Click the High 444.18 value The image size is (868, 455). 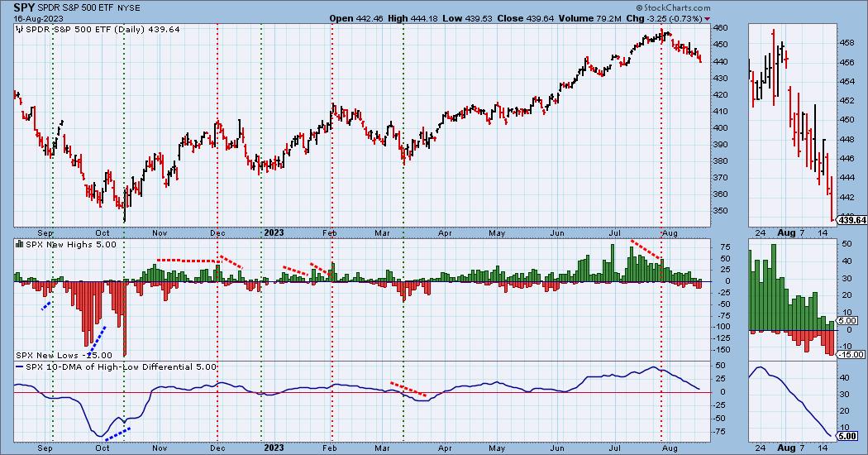tap(412, 18)
